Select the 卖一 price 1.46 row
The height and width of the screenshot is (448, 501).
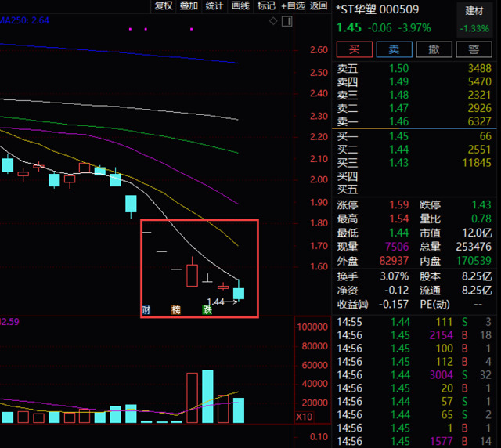(414, 121)
